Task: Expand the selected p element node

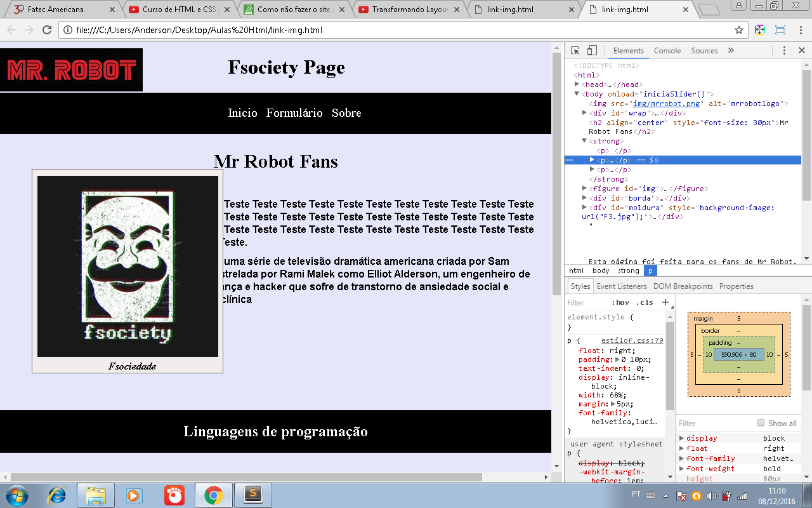Action: (x=592, y=160)
